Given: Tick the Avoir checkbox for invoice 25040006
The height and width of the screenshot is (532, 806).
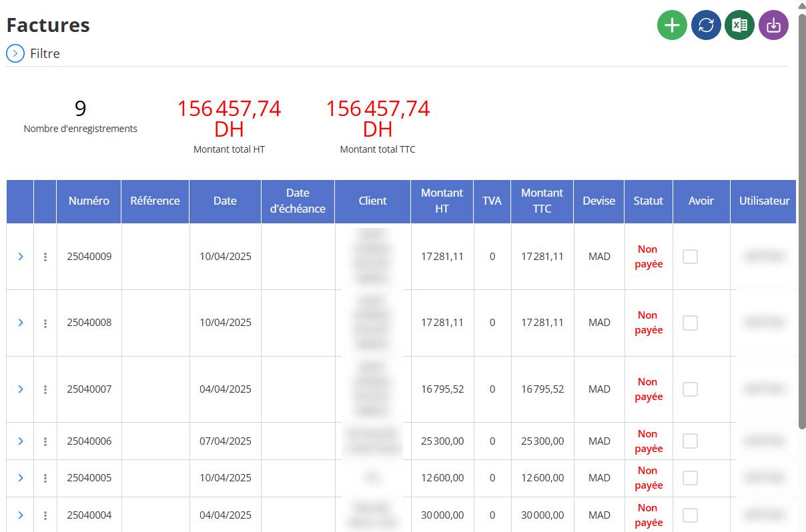Looking at the screenshot, I should pyautogui.click(x=691, y=441).
